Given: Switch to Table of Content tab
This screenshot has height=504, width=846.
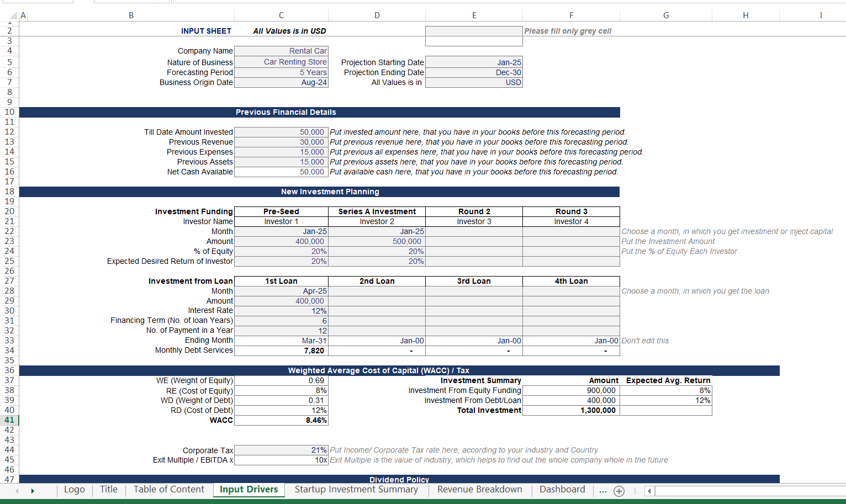Looking at the screenshot, I should click(169, 489).
